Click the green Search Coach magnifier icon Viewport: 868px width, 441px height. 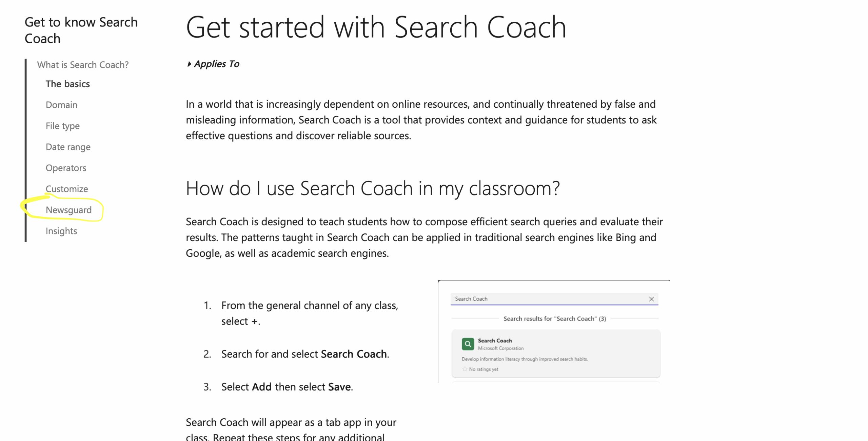468,344
